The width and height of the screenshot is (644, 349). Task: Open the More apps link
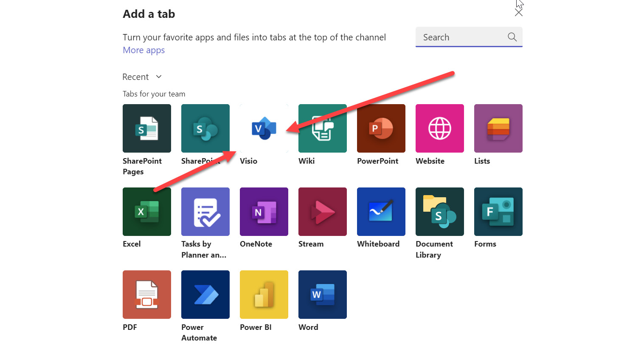(x=144, y=50)
